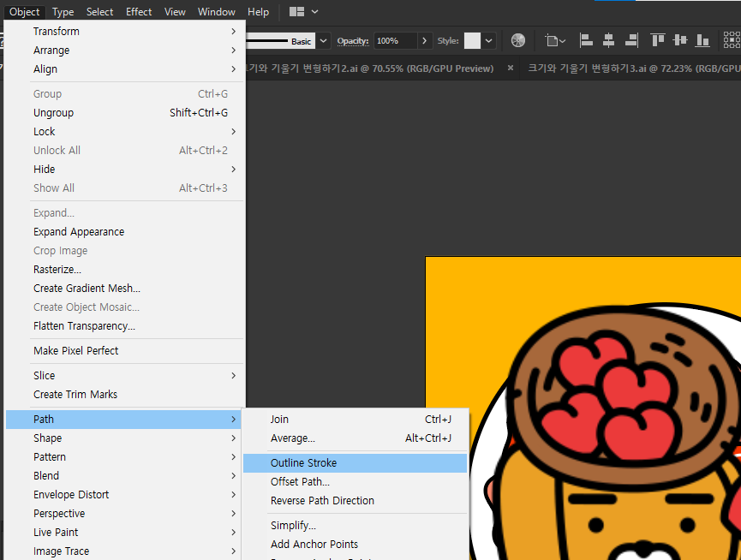Choose Add Anchor Points
This screenshot has width=741, height=560.
[355, 545]
